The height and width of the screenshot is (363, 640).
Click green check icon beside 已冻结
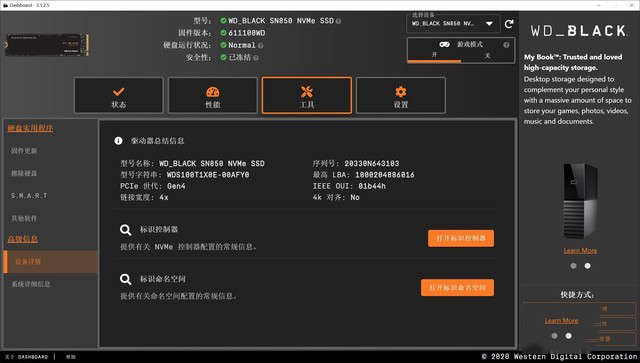point(223,57)
